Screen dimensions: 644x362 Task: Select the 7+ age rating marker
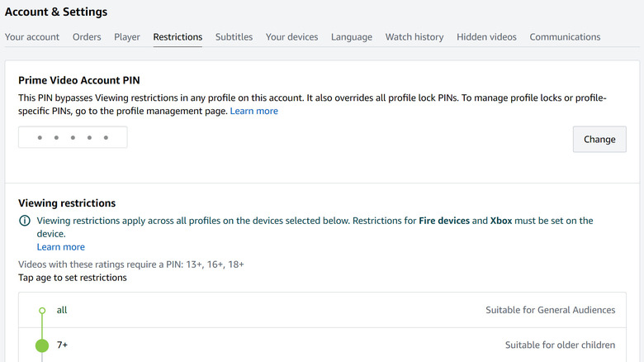pyautogui.click(x=42, y=345)
